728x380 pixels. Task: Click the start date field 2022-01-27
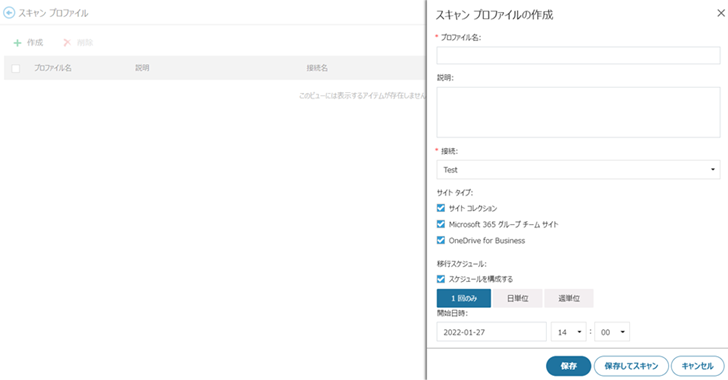[491, 332]
